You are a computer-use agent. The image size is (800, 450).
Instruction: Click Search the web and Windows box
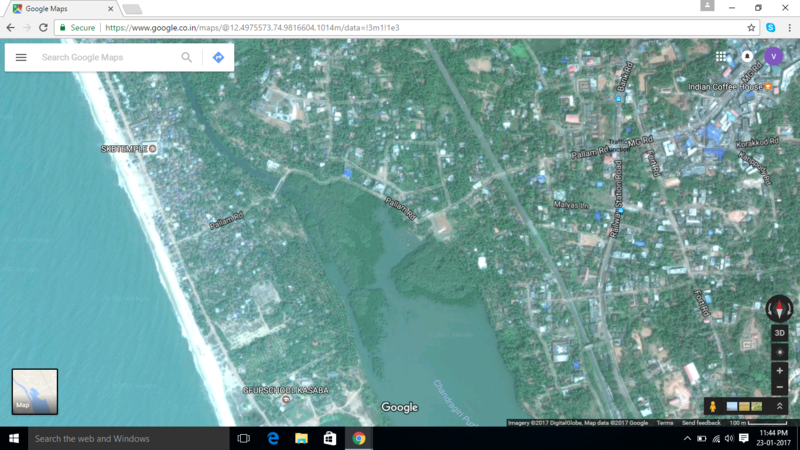tap(129, 438)
